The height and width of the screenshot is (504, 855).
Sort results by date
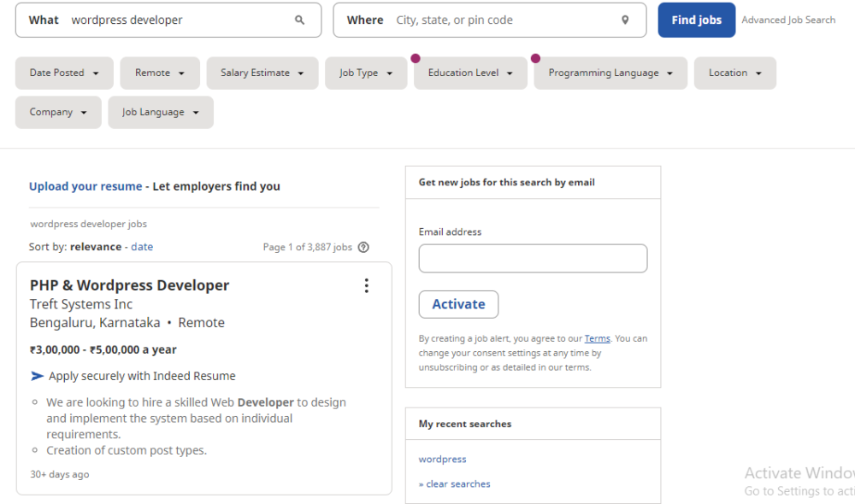pyautogui.click(x=142, y=246)
